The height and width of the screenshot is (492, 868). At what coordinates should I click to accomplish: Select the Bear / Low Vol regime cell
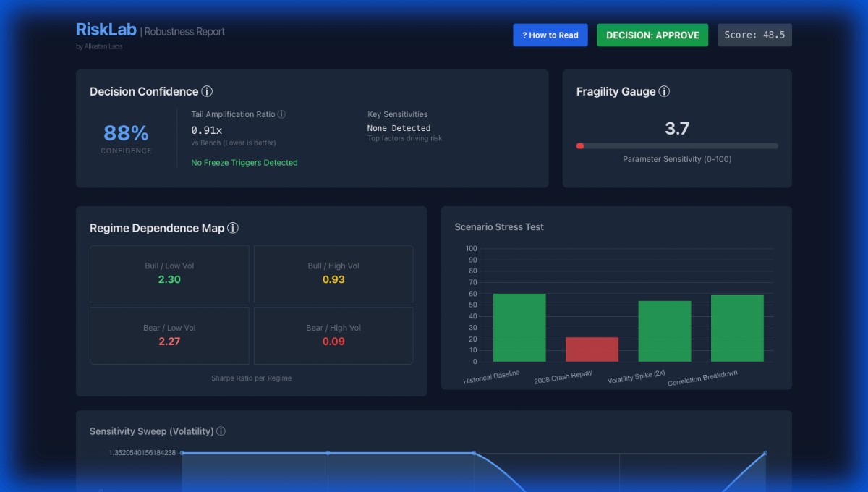(x=169, y=336)
